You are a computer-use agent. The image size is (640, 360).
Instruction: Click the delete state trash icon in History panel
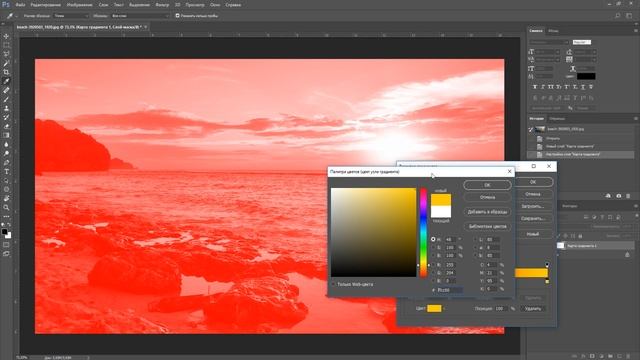tap(628, 196)
